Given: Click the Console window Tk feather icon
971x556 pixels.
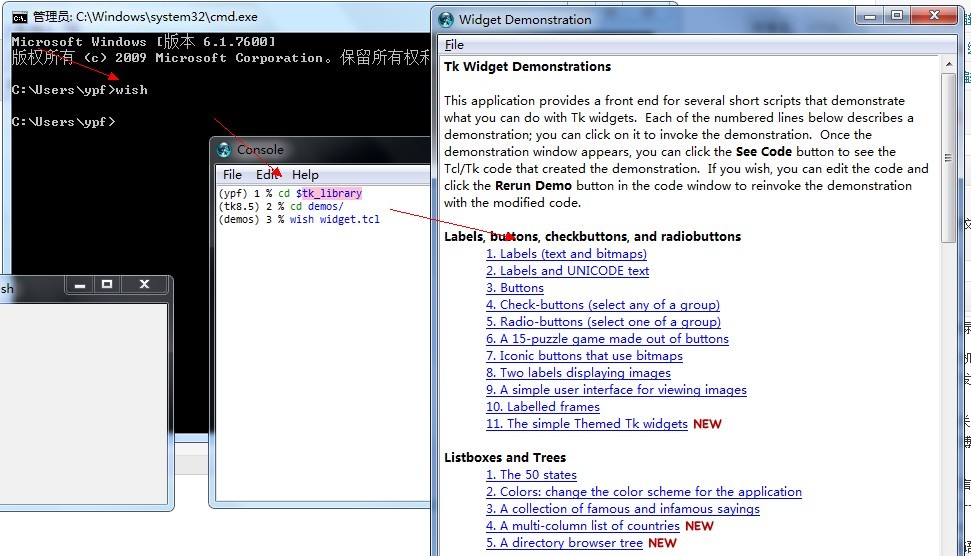Looking at the screenshot, I should click(224, 149).
